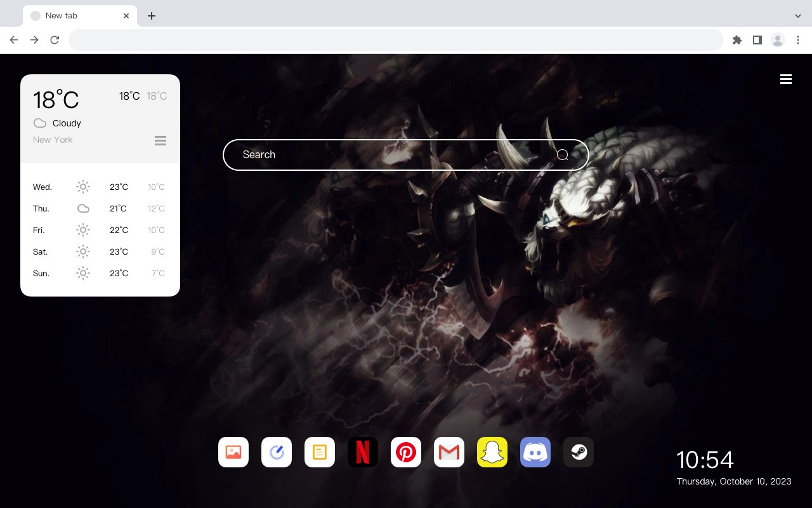Go forward in browser history
Screen dimensions: 812x508
point(34,40)
